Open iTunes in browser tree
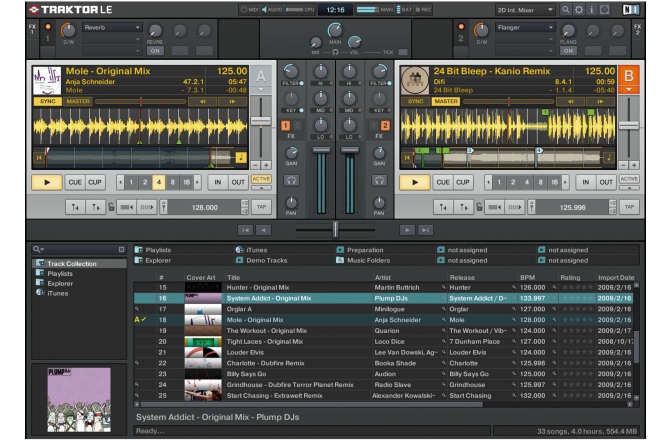Image resolution: width=672 pixels, height=440 pixels. (x=57, y=293)
